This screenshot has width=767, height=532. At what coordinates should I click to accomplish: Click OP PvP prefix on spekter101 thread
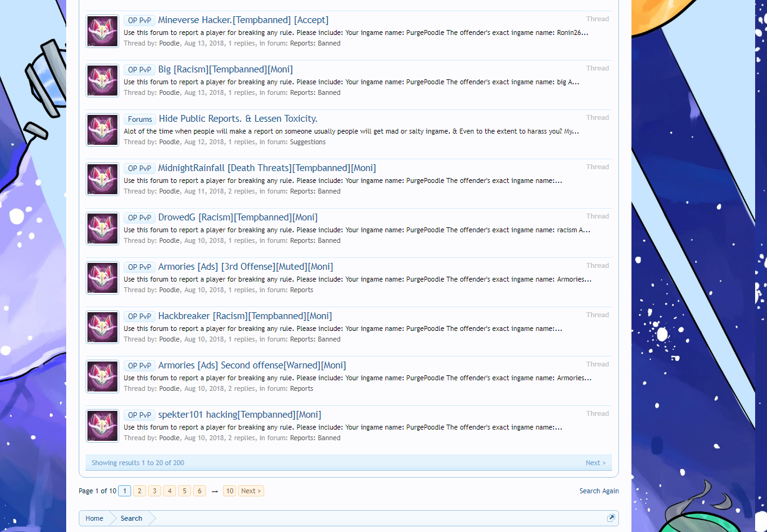(139, 415)
